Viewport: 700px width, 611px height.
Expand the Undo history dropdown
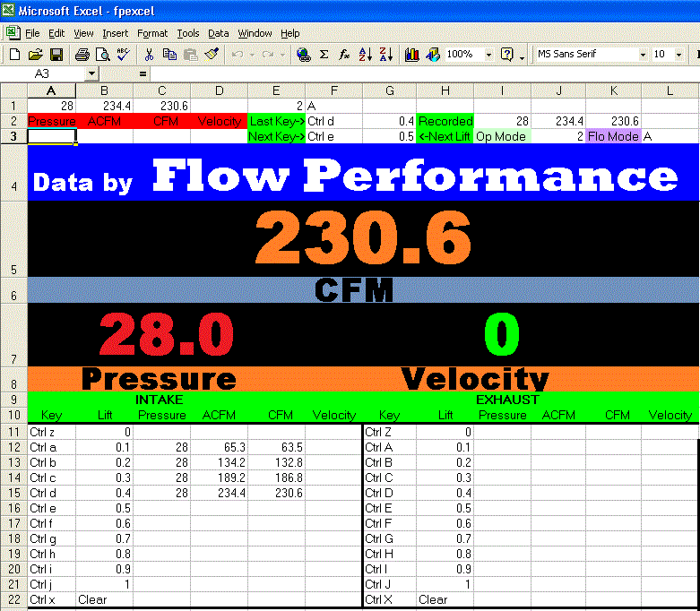pyautogui.click(x=252, y=55)
